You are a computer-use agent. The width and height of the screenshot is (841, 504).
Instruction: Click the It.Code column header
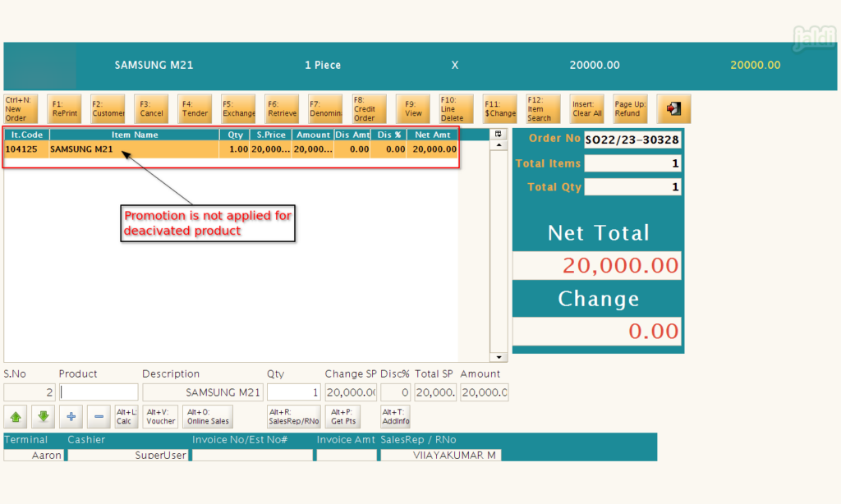coord(27,135)
